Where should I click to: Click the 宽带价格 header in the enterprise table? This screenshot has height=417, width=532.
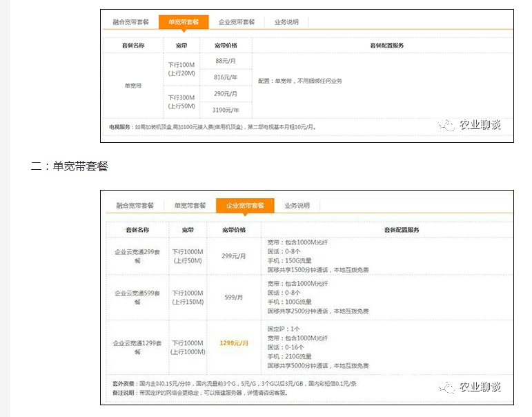click(x=234, y=230)
